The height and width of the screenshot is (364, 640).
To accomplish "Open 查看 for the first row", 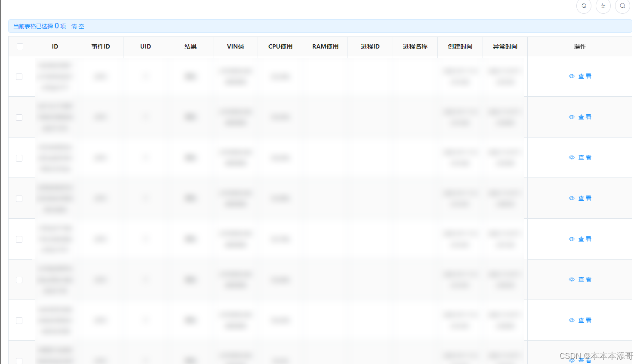I will tap(580, 76).
